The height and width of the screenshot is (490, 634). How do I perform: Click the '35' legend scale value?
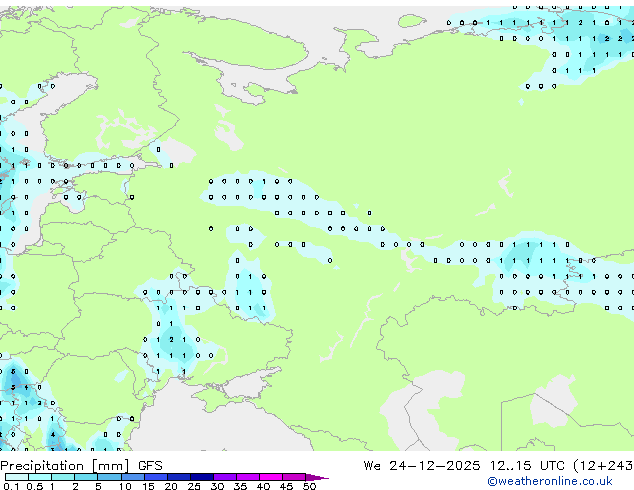tap(240, 486)
